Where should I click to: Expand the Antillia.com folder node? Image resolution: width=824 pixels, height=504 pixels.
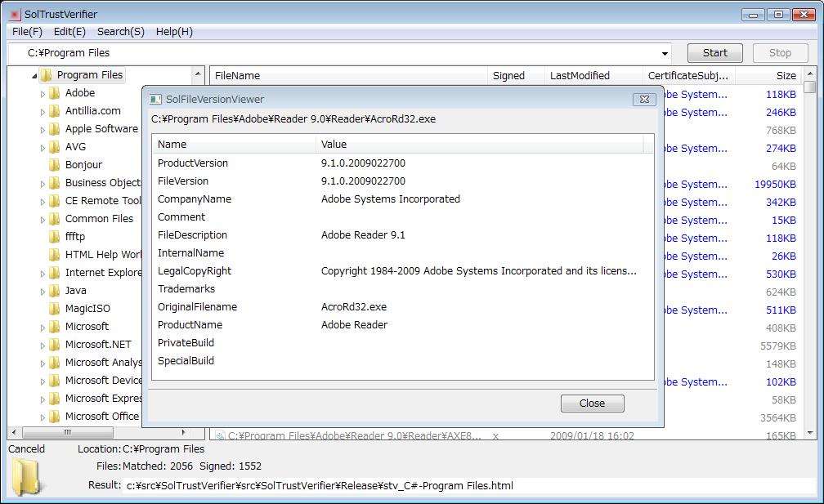43,113
